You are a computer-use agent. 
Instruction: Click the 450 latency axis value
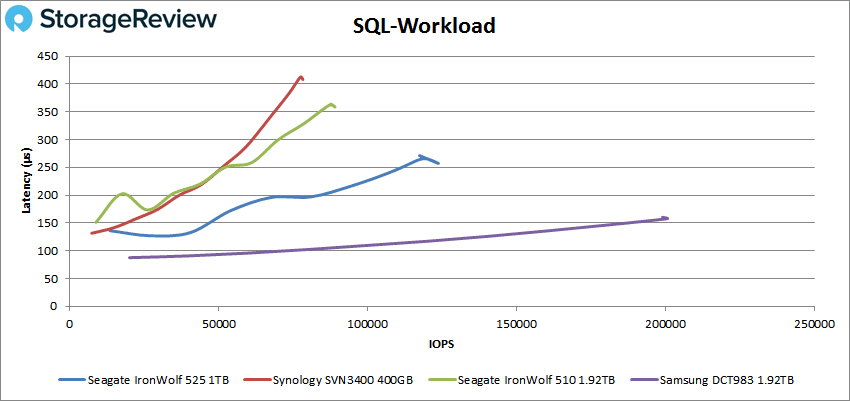49,56
